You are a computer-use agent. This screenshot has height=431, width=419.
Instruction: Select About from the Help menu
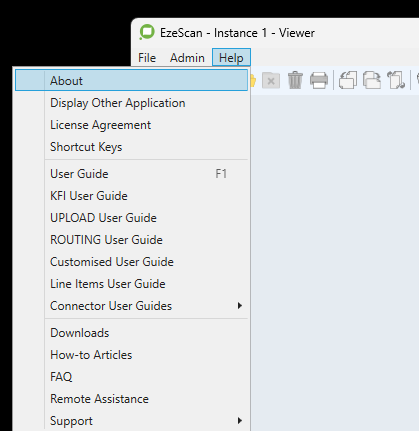(x=131, y=80)
